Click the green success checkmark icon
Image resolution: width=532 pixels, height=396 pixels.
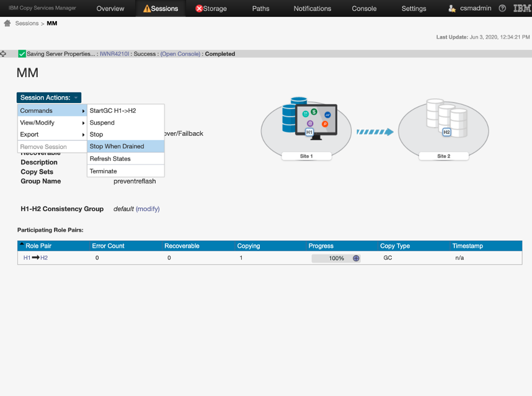pos(22,53)
